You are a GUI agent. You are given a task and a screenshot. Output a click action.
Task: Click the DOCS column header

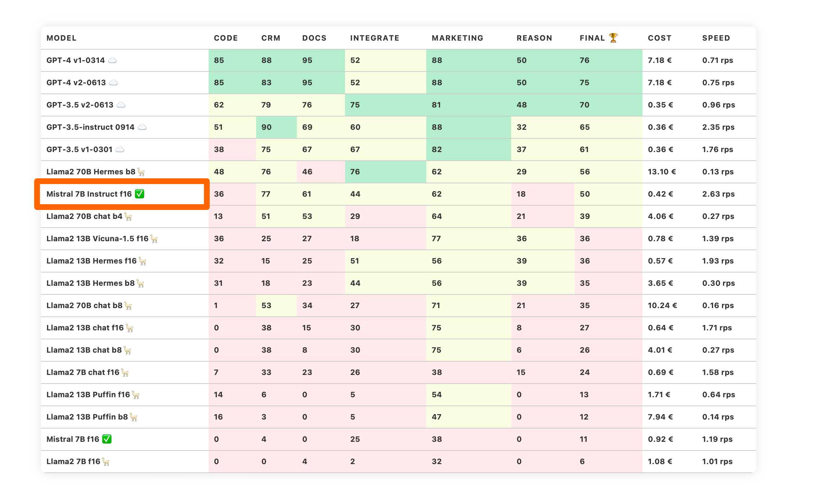click(314, 38)
